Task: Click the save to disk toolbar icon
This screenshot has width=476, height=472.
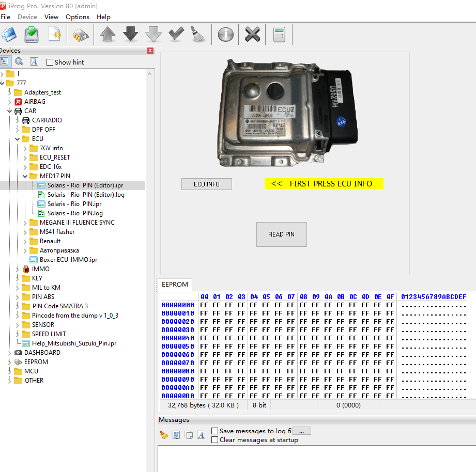Action: (x=32, y=35)
